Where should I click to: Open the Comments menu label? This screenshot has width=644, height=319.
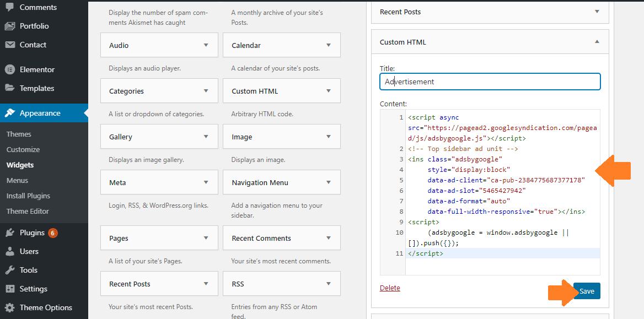click(x=38, y=7)
